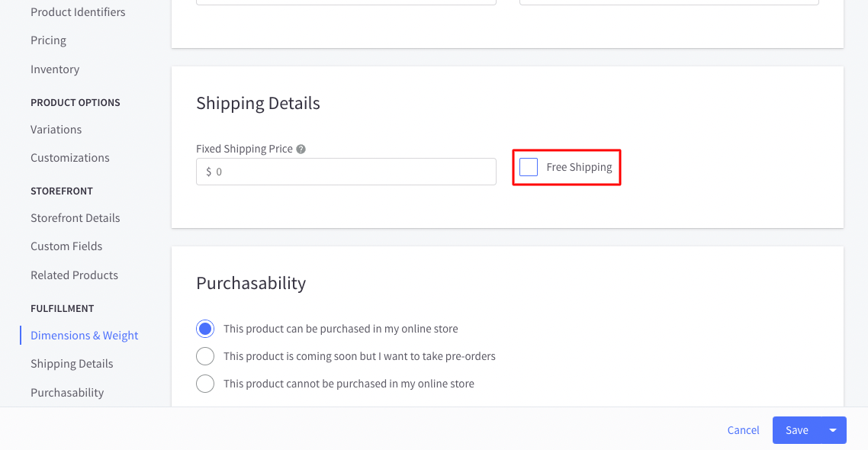Select Related Products in sidebar
The height and width of the screenshot is (450, 868).
74,275
